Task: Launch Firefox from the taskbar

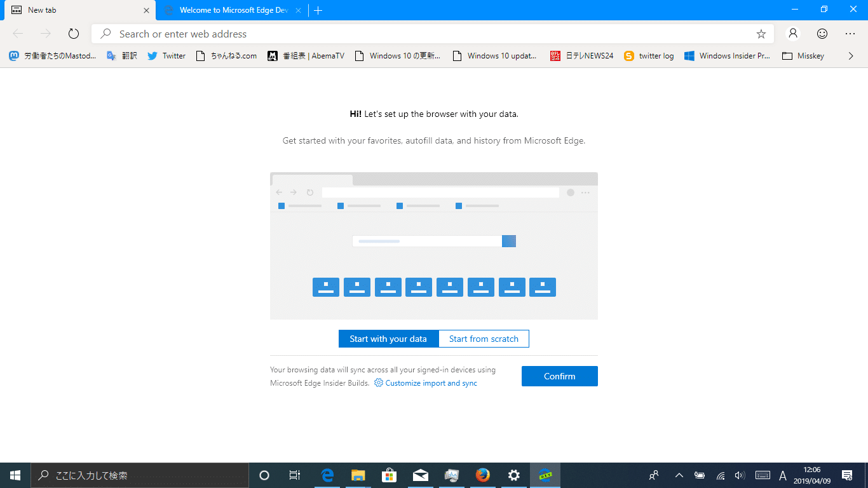Action: click(x=483, y=475)
